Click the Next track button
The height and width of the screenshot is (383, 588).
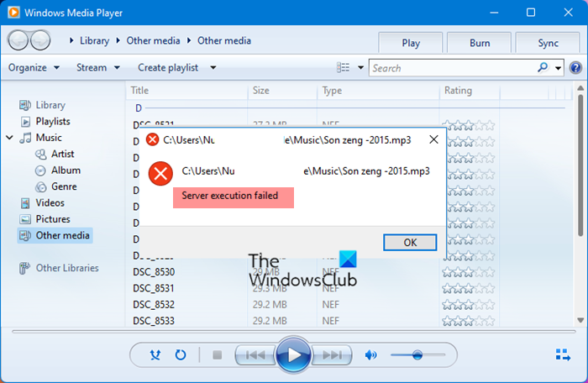332,354
